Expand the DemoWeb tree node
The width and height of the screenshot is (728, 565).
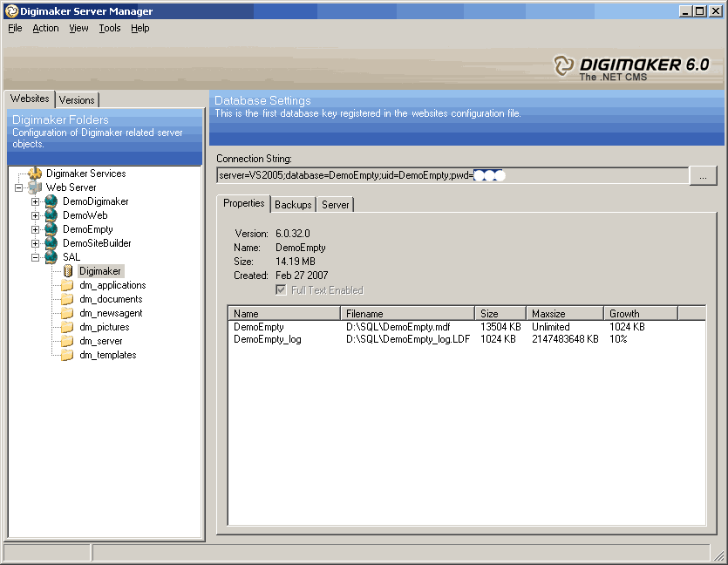pos(35,216)
